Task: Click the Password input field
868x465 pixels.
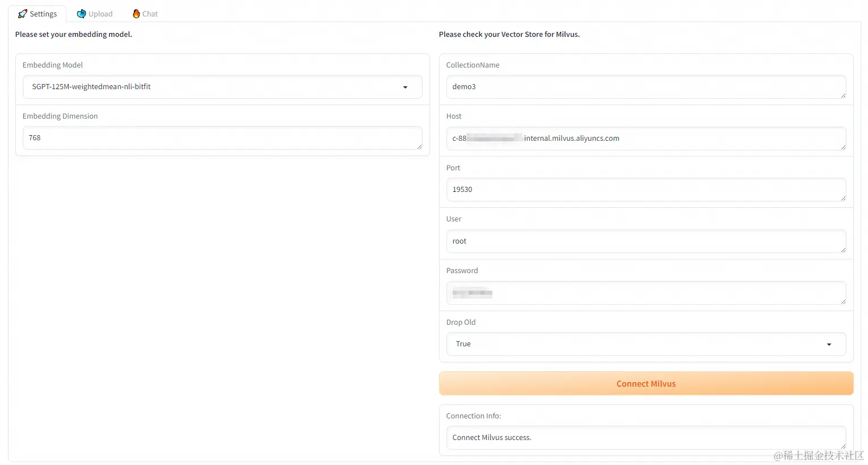Action: click(646, 293)
